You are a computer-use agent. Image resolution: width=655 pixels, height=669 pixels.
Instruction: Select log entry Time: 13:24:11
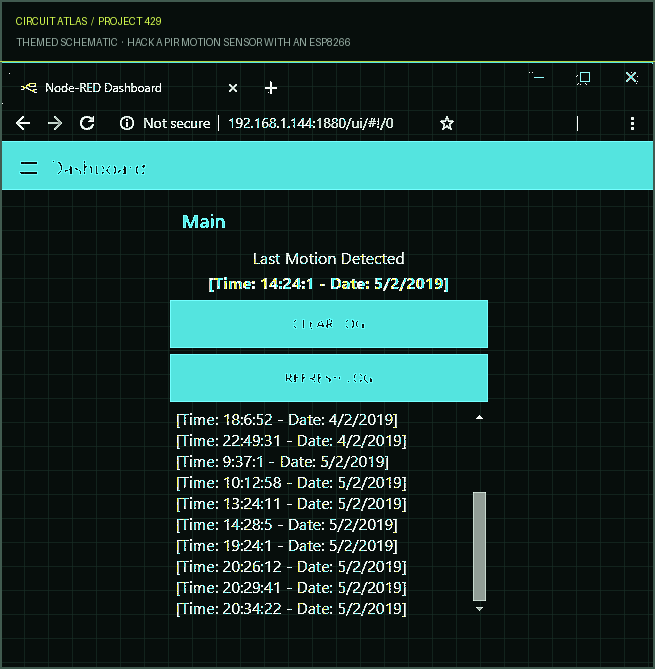click(x=291, y=504)
